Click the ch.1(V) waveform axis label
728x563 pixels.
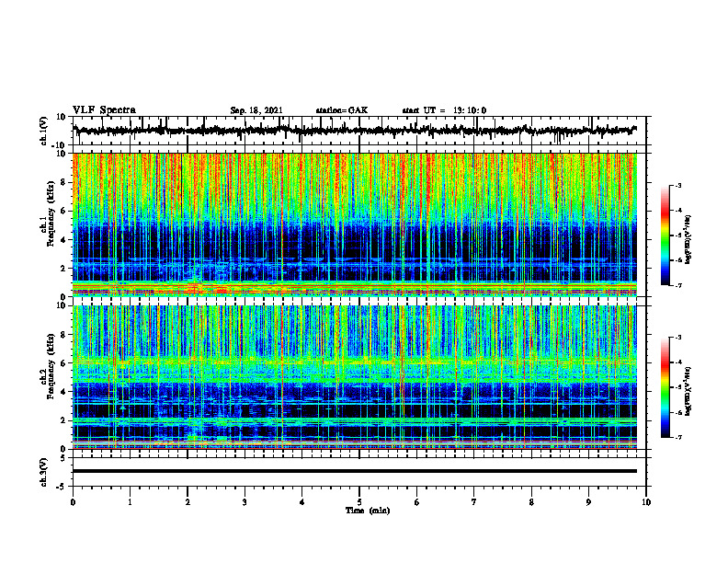click(x=43, y=131)
